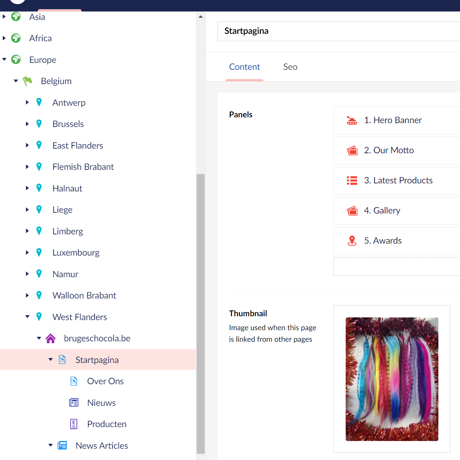Expand the Antwerp tree node
Screen dimensions: 460x460
(27, 102)
